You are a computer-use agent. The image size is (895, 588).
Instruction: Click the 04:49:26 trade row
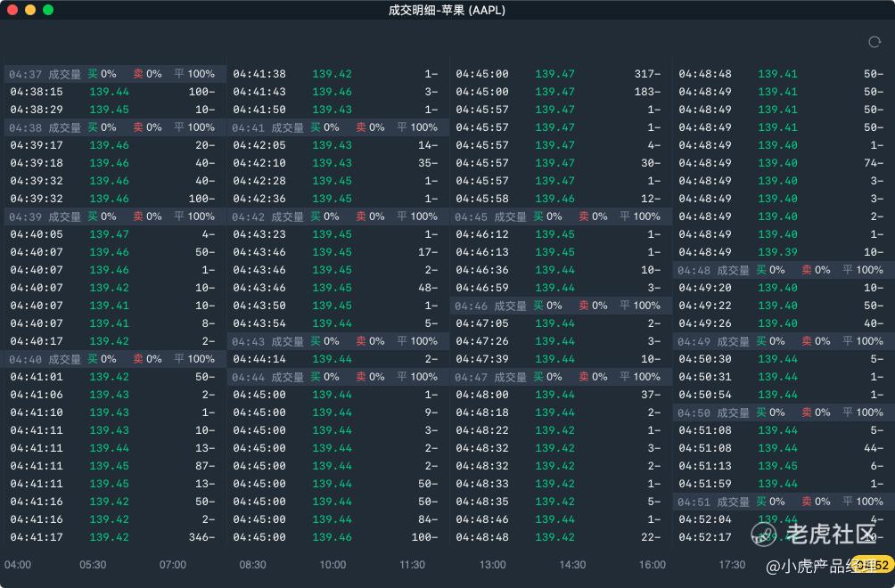784,323
